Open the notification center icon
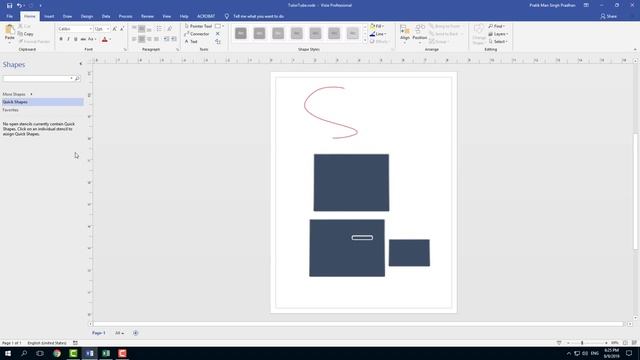The width and height of the screenshot is (640, 360). tap(629, 353)
